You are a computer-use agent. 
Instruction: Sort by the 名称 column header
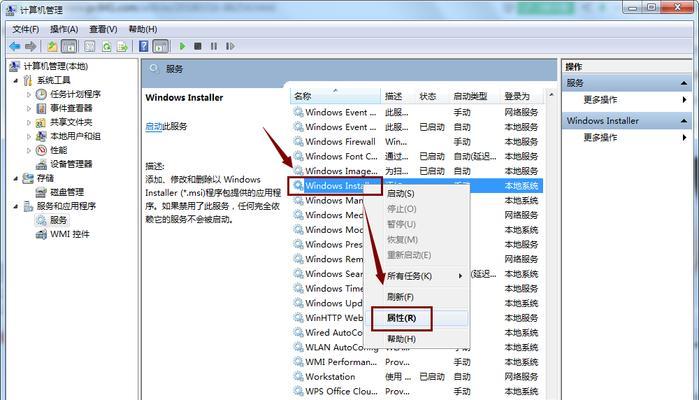pyautogui.click(x=336, y=96)
